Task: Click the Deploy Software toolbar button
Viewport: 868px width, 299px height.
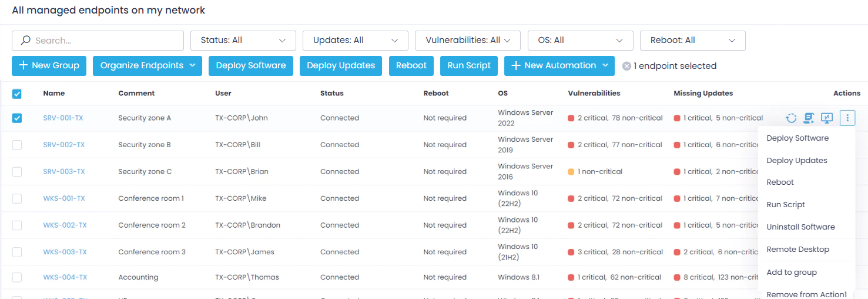Action: (251, 66)
